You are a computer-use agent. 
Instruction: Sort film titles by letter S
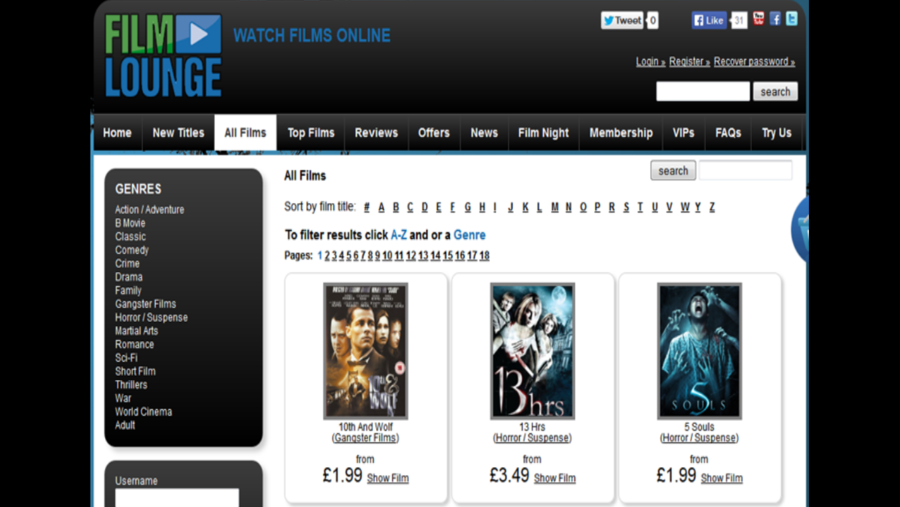point(626,207)
